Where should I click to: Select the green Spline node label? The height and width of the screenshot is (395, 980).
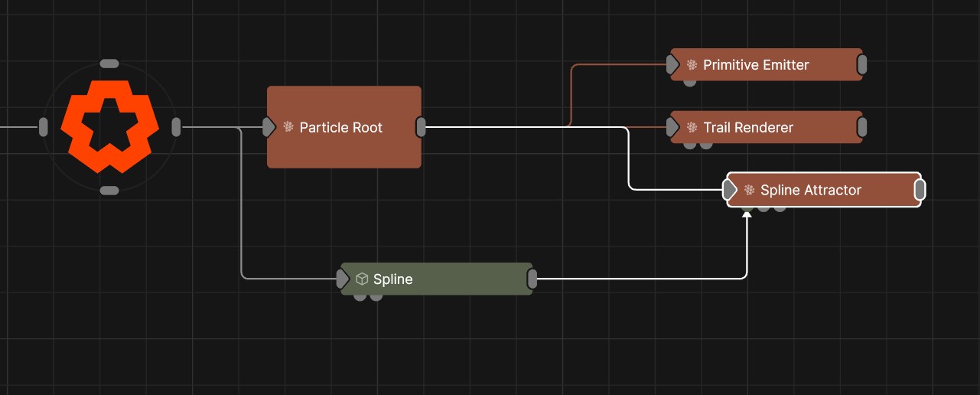[392, 279]
